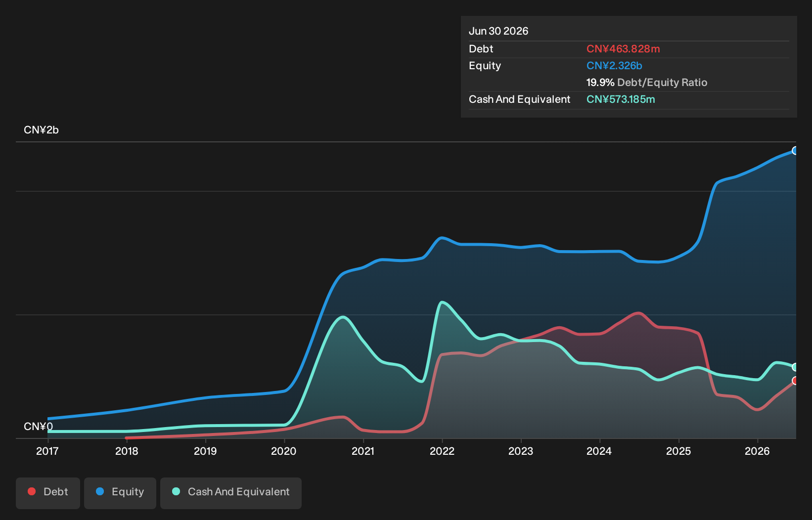Viewport: 812px width, 520px height.
Task: Toggle the Debt series legend button
Action: [x=48, y=493]
